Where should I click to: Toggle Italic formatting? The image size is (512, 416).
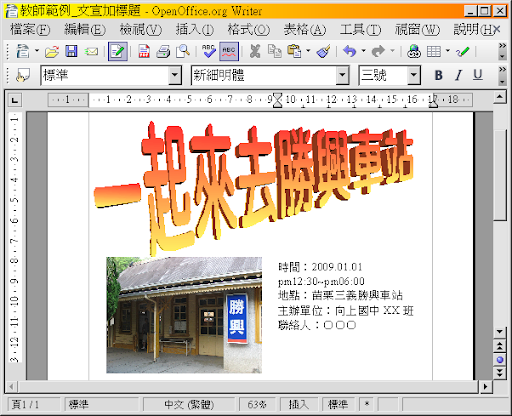[x=458, y=75]
